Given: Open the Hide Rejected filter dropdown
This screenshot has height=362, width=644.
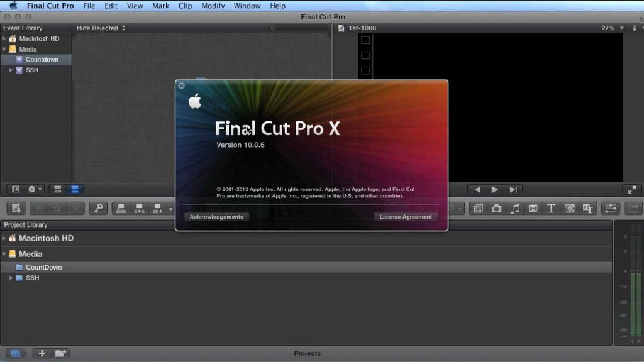Looking at the screenshot, I should pos(101,28).
